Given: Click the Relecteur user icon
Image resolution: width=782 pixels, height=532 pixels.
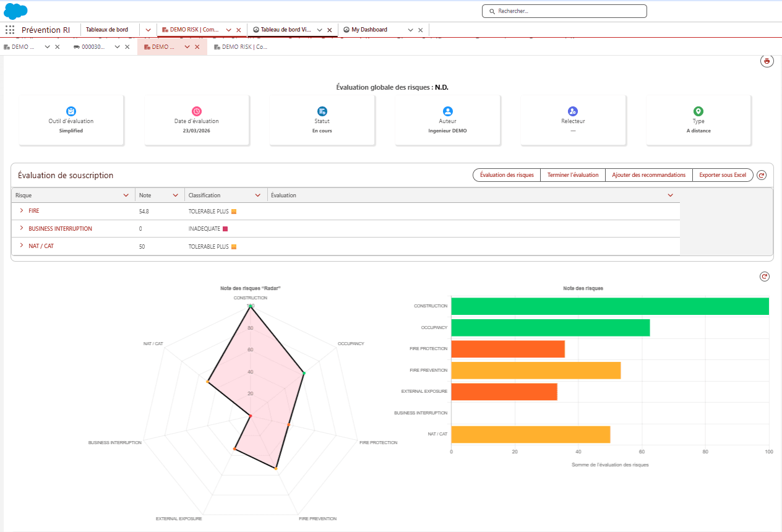Looking at the screenshot, I should [x=573, y=111].
